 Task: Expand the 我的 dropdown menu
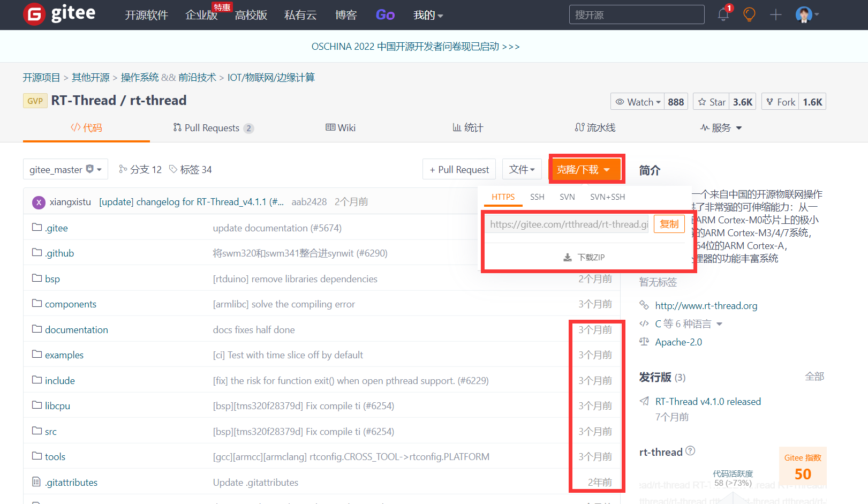428,15
